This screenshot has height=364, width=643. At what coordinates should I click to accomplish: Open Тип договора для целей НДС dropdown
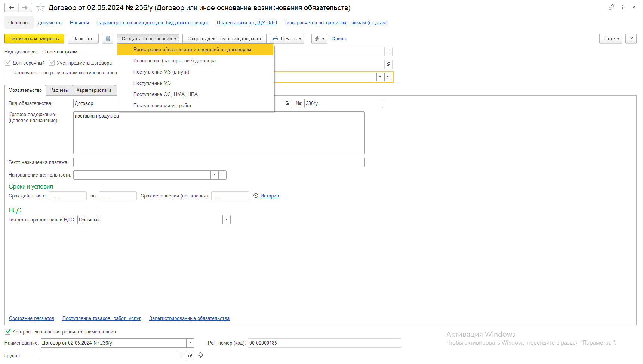tap(226, 220)
